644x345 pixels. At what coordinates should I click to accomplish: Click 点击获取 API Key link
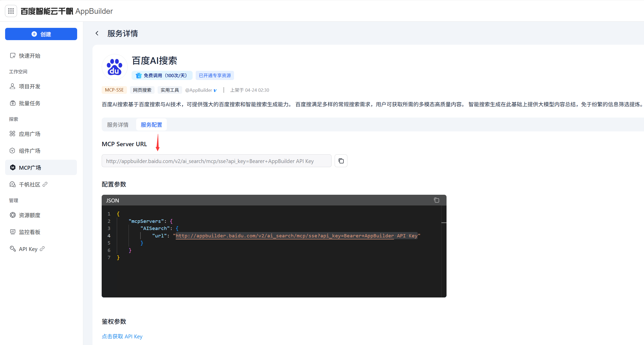tap(122, 336)
